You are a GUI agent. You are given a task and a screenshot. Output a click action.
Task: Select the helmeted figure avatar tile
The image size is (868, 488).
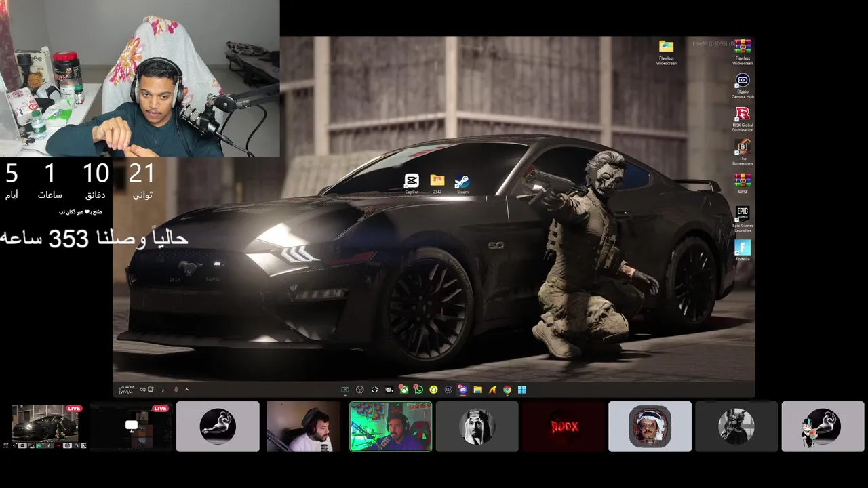point(736,426)
